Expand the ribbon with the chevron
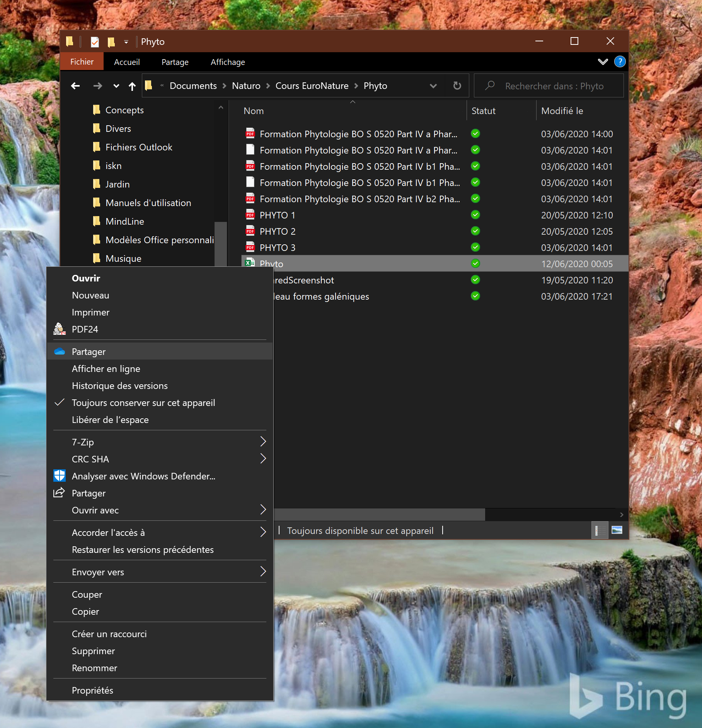This screenshot has height=728, width=702. pyautogui.click(x=603, y=62)
